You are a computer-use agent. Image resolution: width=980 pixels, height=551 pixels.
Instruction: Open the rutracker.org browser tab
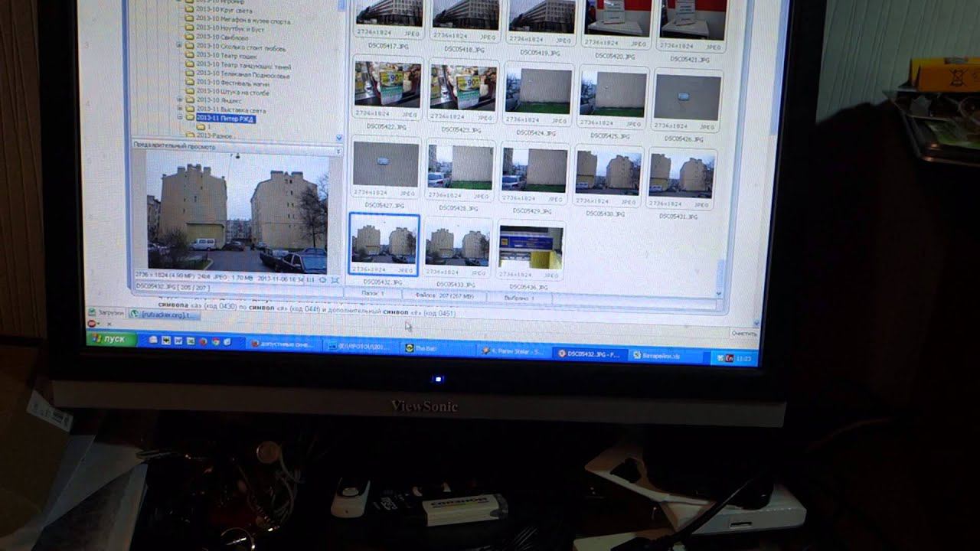(x=164, y=314)
